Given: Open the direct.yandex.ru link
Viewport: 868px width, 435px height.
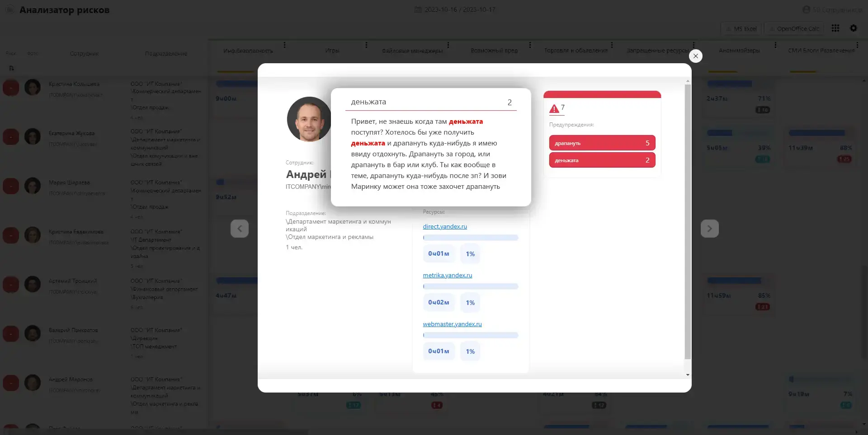Looking at the screenshot, I should [x=445, y=226].
